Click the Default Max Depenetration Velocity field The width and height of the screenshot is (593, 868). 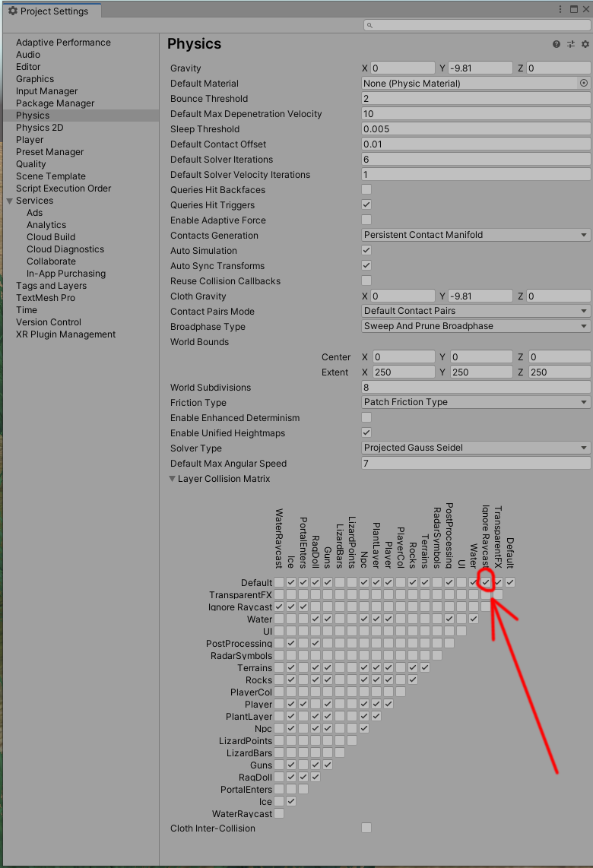click(x=476, y=113)
